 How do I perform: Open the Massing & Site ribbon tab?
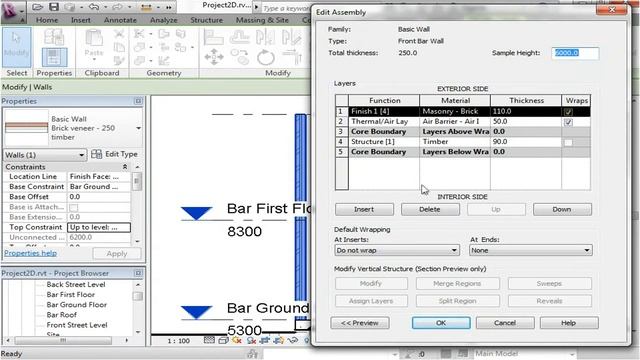262,20
